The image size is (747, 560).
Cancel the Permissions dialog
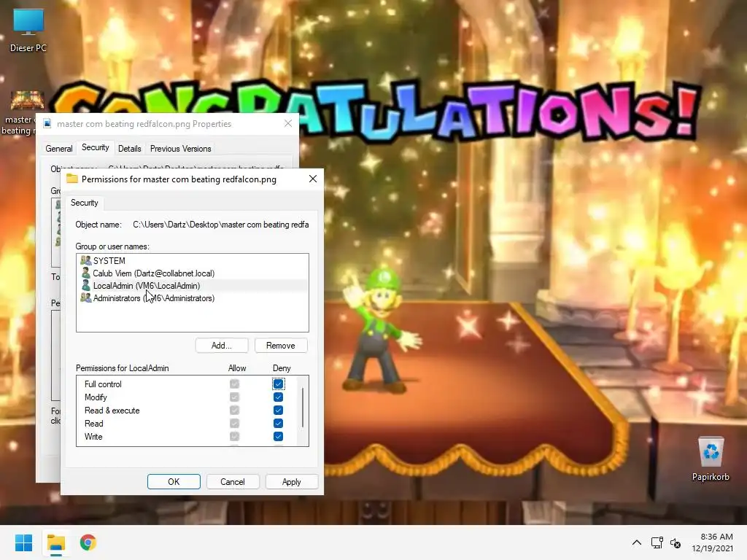pyautogui.click(x=233, y=481)
